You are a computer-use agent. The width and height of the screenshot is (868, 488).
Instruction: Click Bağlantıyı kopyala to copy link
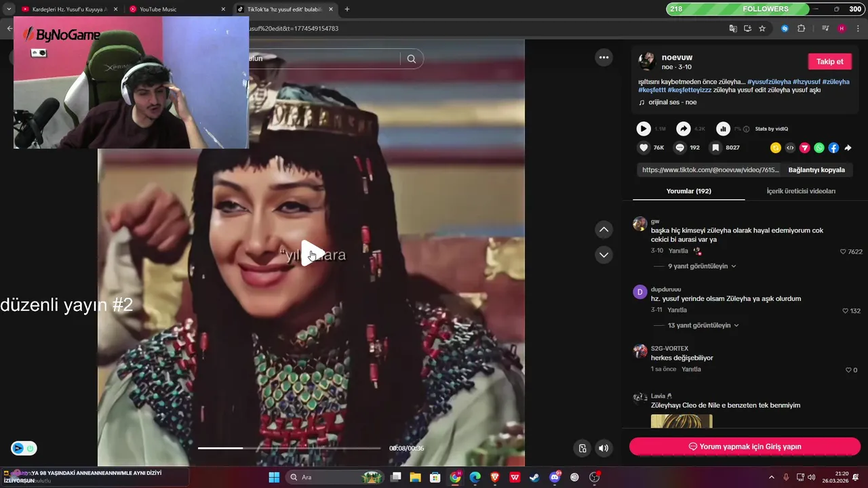pyautogui.click(x=816, y=170)
